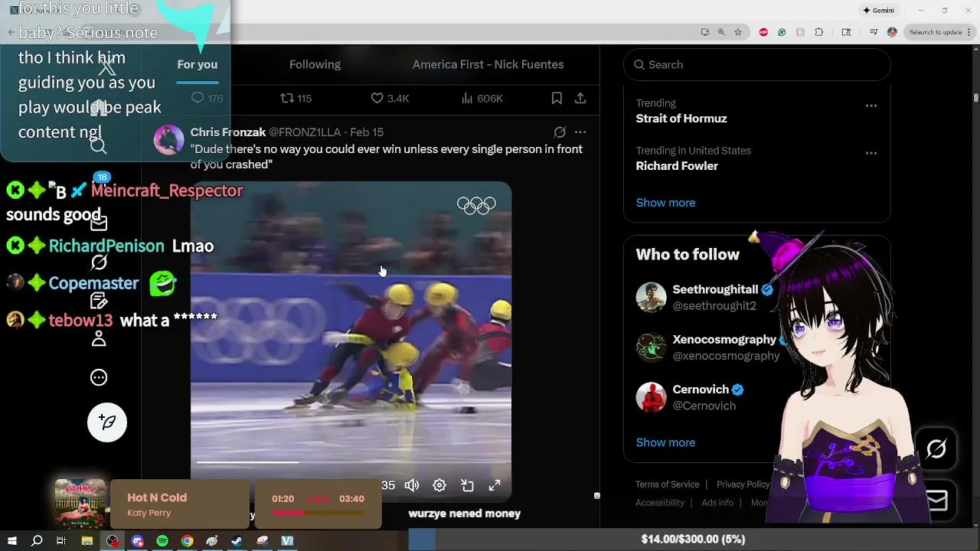
Task: Open America First - Nick Fuentes tab
Action: tap(488, 64)
